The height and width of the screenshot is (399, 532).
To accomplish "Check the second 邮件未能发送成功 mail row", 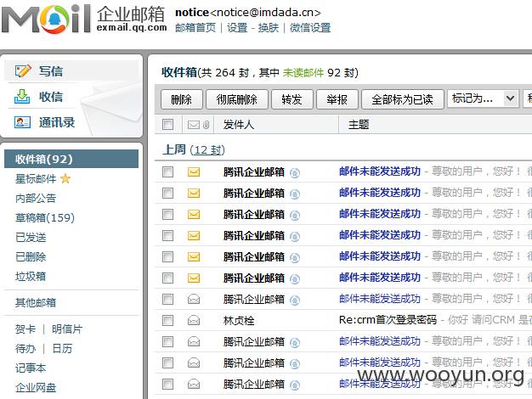I will (x=167, y=194).
